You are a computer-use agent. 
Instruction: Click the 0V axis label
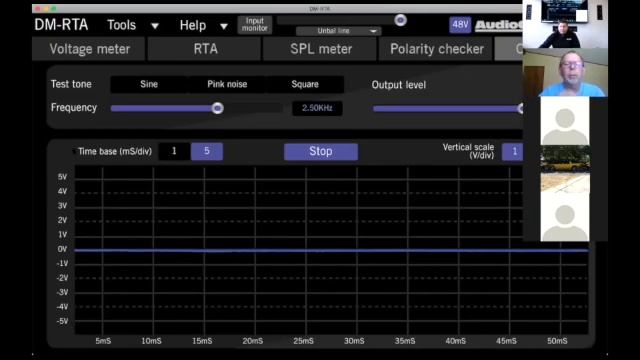click(x=62, y=249)
